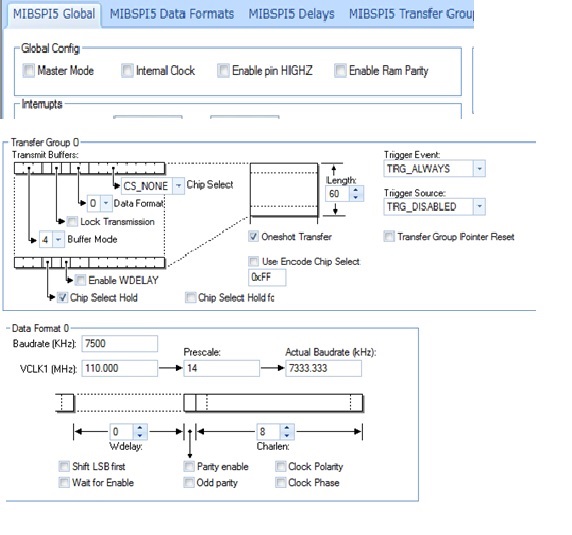Image resolution: width=572 pixels, height=535 pixels.
Task: Toggle the Shift LSB first checkbox
Action: click(x=64, y=466)
